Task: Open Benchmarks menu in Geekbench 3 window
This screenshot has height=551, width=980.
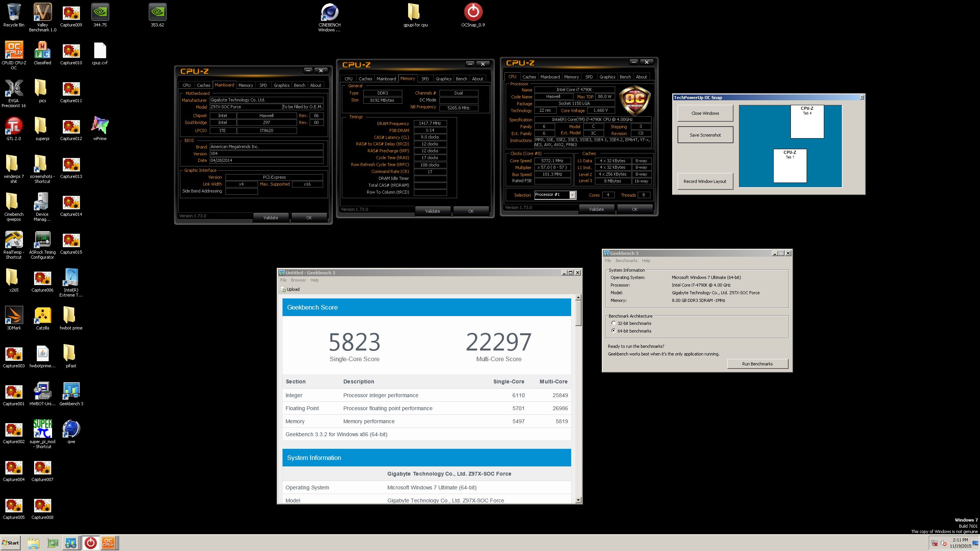Action: click(626, 261)
